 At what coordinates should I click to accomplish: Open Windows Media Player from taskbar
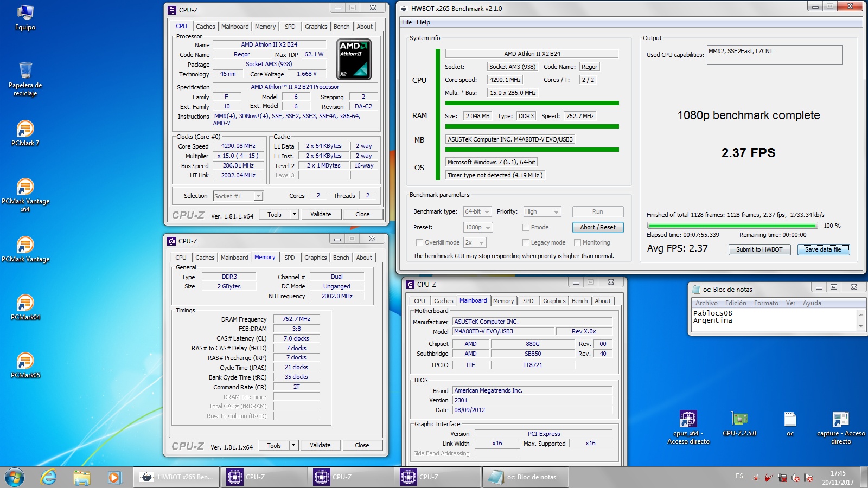114,477
